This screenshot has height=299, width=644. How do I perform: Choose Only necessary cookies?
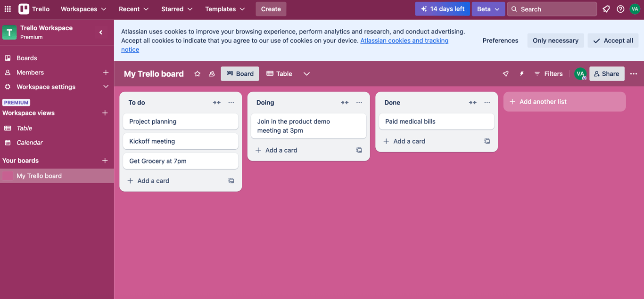[555, 40]
